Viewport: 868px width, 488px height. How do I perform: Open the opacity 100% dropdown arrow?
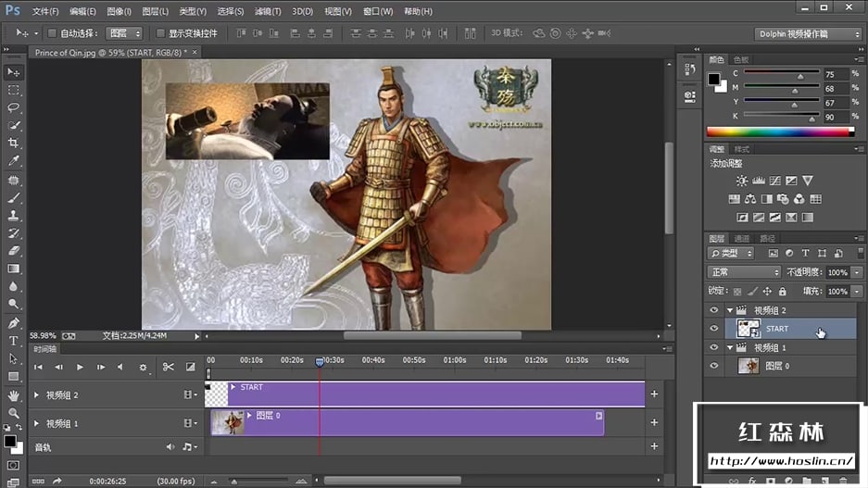(x=857, y=272)
